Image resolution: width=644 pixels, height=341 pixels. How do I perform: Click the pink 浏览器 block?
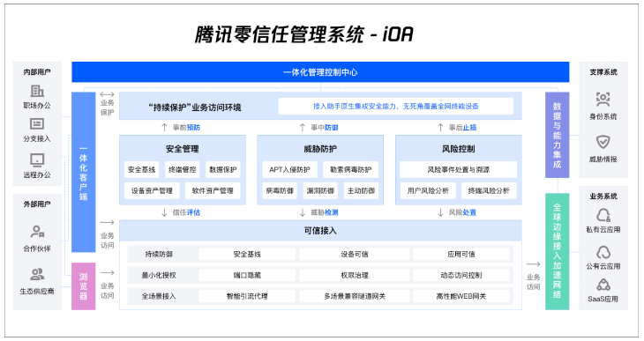pos(84,286)
